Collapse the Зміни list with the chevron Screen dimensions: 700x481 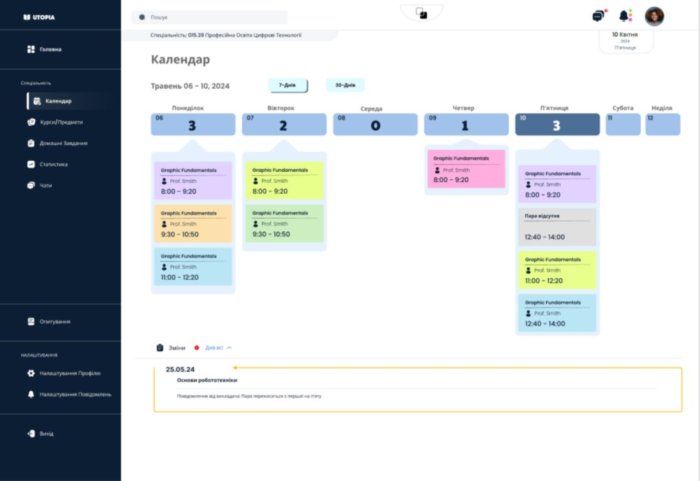(x=229, y=347)
